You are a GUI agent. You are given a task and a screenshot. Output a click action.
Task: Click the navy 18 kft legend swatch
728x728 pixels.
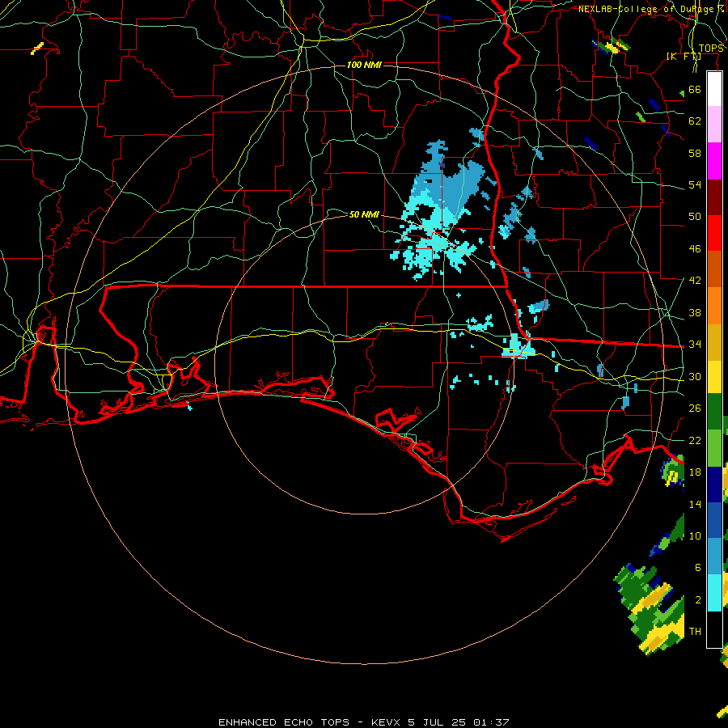pyautogui.click(x=714, y=485)
